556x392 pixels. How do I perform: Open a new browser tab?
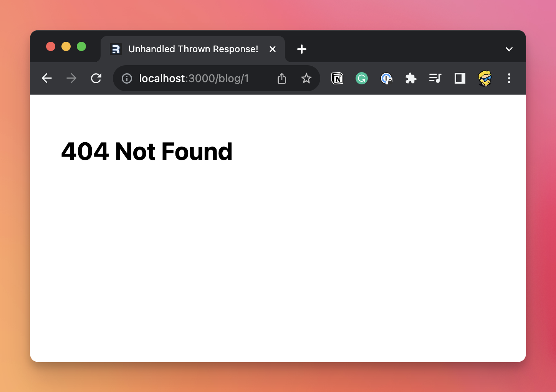(302, 49)
